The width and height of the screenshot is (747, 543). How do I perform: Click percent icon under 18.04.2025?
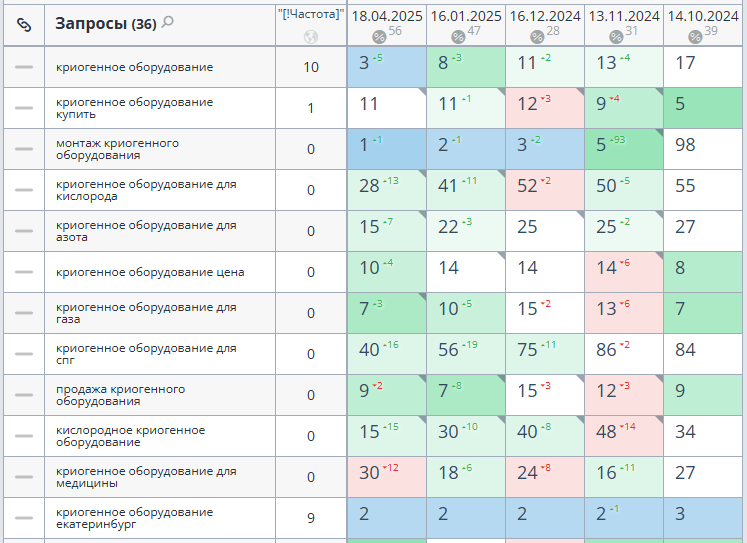pyautogui.click(x=379, y=37)
